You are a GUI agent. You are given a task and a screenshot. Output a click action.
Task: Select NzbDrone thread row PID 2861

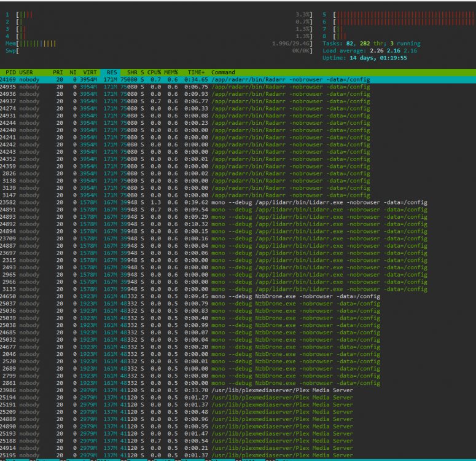(238, 383)
